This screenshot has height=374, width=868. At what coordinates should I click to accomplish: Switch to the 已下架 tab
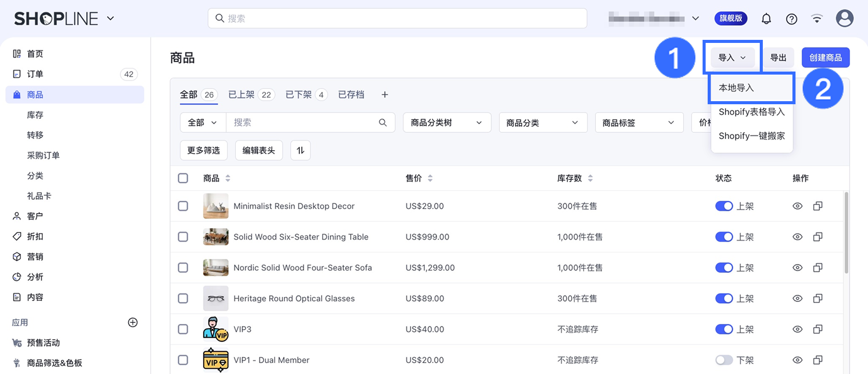tap(305, 95)
